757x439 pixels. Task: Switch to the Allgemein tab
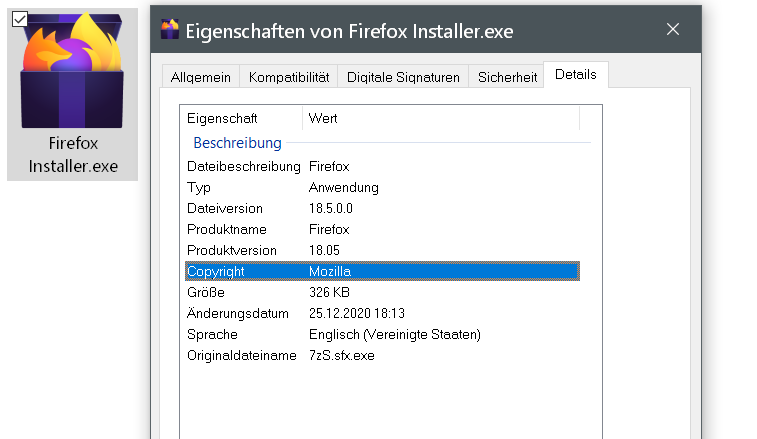click(x=201, y=77)
